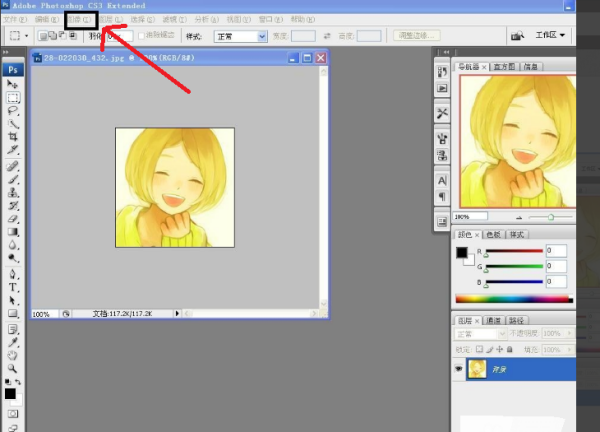Screen dimensions: 600x432
Task: Select the Notes tool
Action: [x=13, y=329]
